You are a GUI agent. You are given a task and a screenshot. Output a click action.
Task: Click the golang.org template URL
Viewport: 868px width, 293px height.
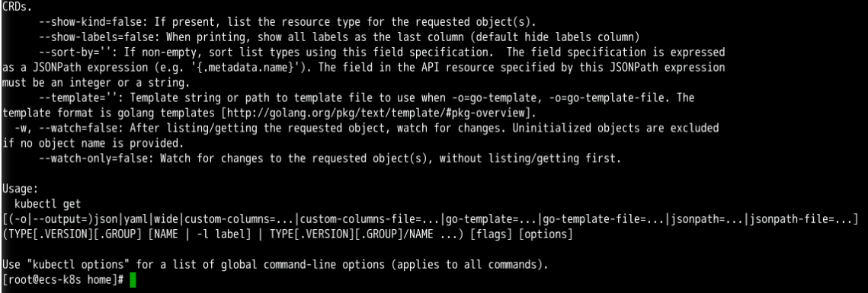click(x=375, y=113)
